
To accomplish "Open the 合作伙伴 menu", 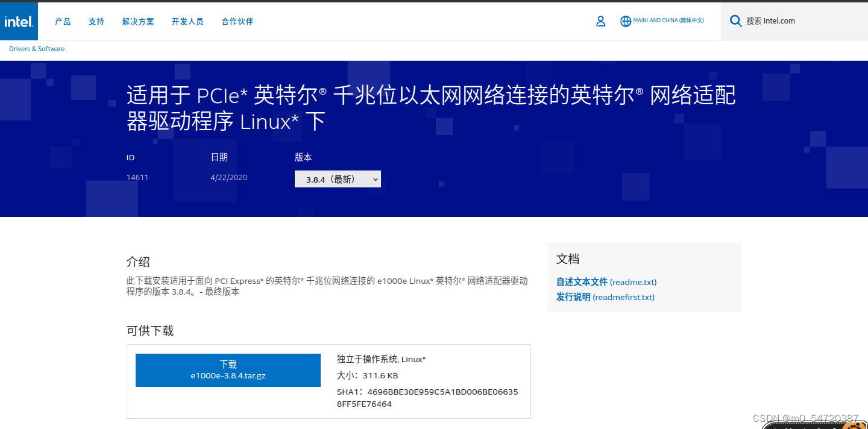I will point(237,22).
